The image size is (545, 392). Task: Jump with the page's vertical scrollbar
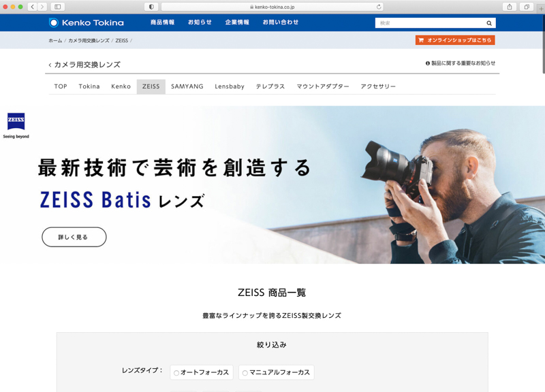pos(543,44)
